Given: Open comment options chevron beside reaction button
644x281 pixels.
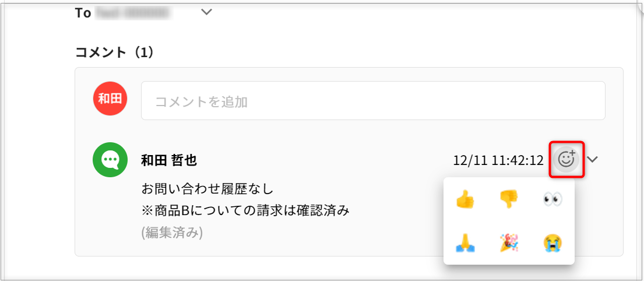Looking at the screenshot, I should click(593, 159).
